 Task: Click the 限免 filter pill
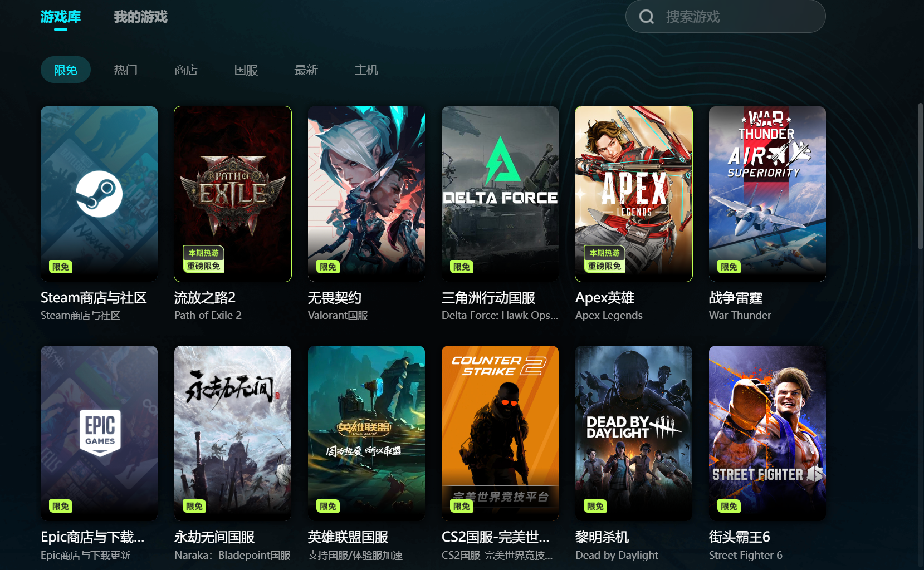click(x=66, y=70)
